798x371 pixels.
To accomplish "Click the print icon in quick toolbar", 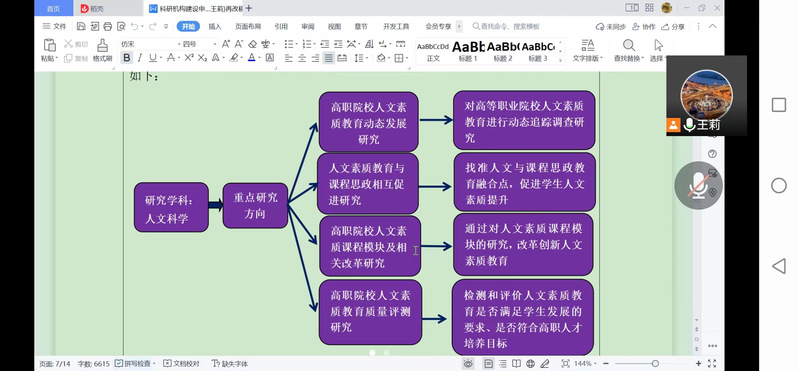I will pos(107,26).
